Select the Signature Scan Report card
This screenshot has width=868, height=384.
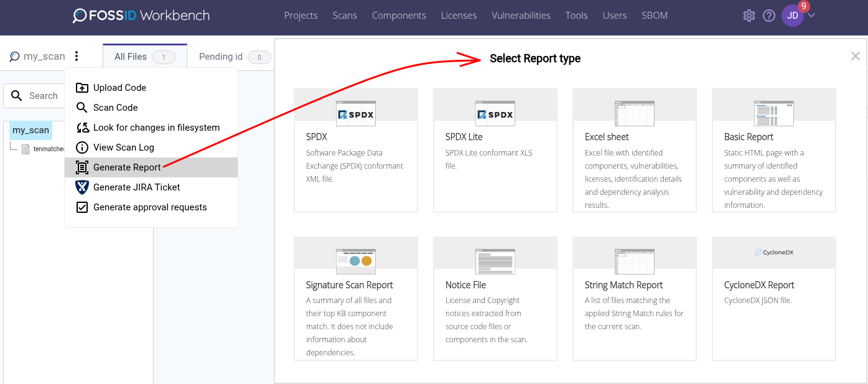pos(356,298)
